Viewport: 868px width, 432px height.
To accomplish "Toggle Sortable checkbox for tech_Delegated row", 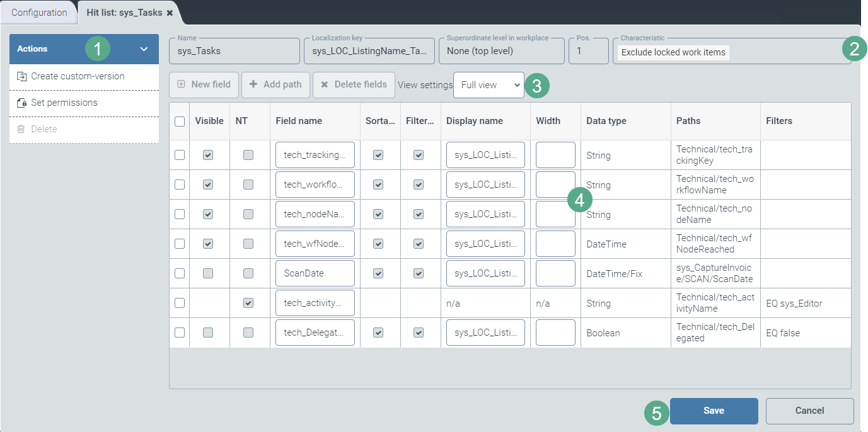I will [378, 333].
